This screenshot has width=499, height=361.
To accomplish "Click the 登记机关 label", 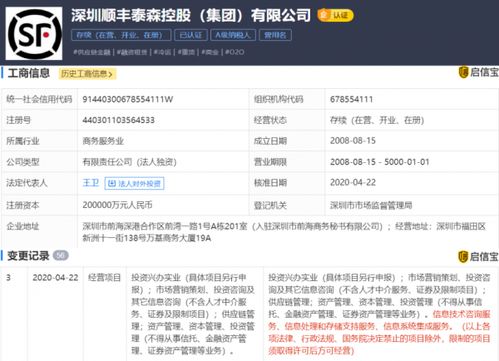I will pyautogui.click(x=270, y=205).
